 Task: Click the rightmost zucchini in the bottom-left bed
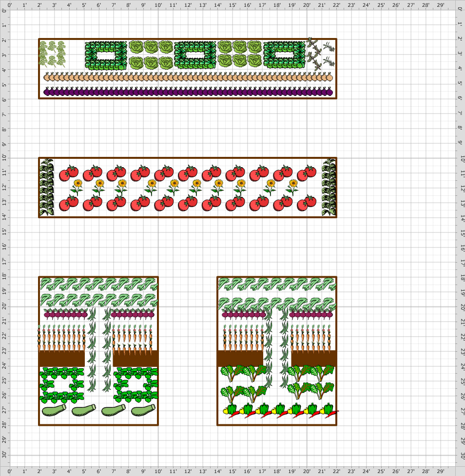click(x=143, y=410)
